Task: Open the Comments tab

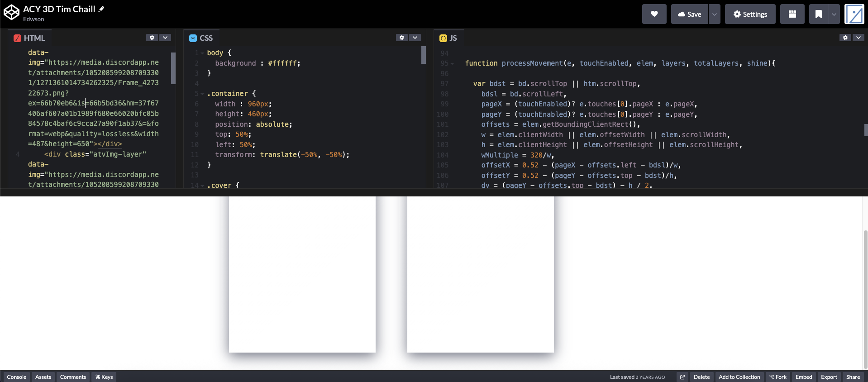Action: click(x=73, y=377)
